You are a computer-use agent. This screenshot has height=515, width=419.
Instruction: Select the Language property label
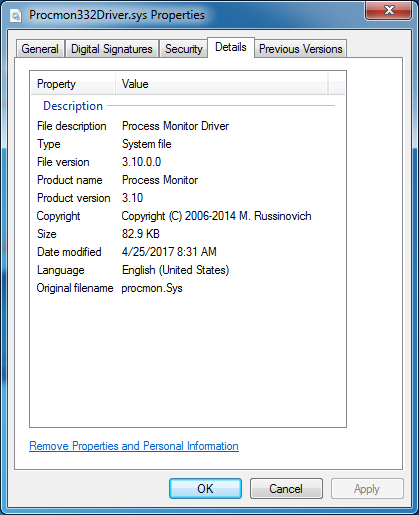pos(61,270)
